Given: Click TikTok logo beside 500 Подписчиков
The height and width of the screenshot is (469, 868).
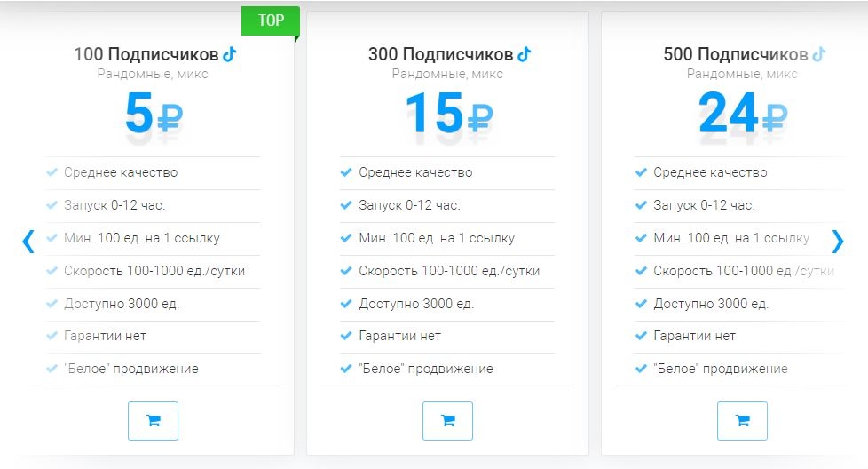Looking at the screenshot, I should tap(819, 54).
